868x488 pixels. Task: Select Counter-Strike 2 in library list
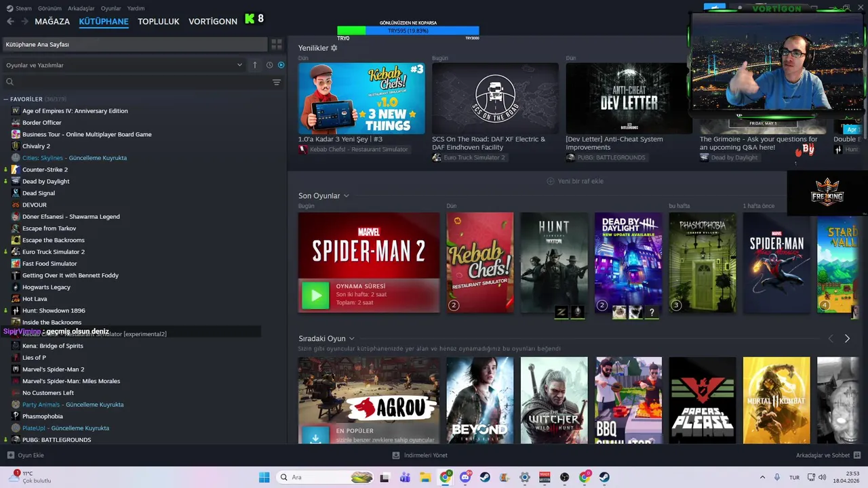tap(45, 169)
